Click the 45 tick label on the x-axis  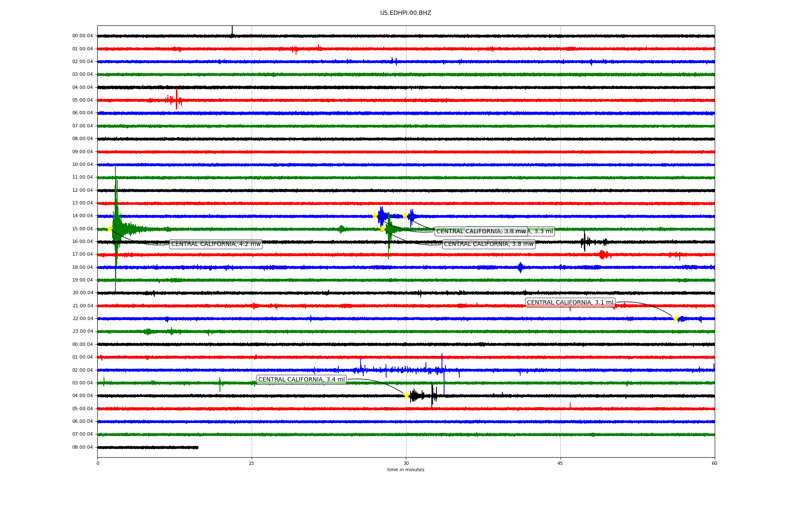(x=560, y=463)
